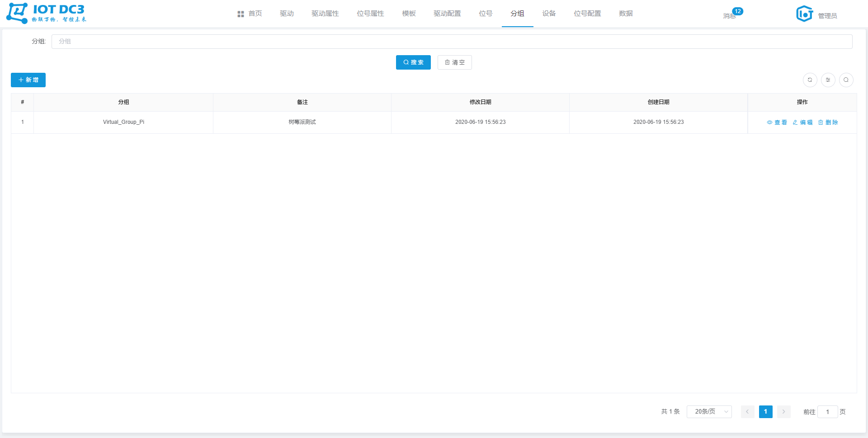Open the 驱动配置 menu
The width and height of the screenshot is (868, 438).
pos(447,14)
